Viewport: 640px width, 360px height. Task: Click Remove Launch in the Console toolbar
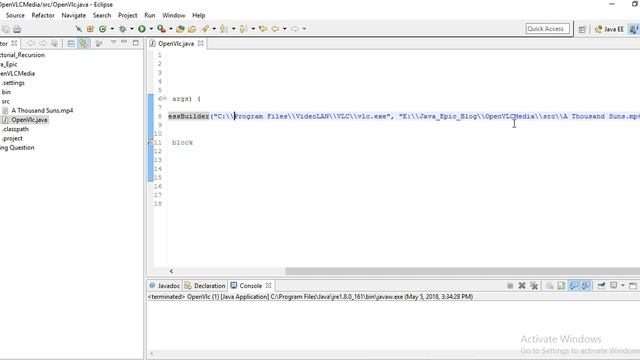pos(522,286)
